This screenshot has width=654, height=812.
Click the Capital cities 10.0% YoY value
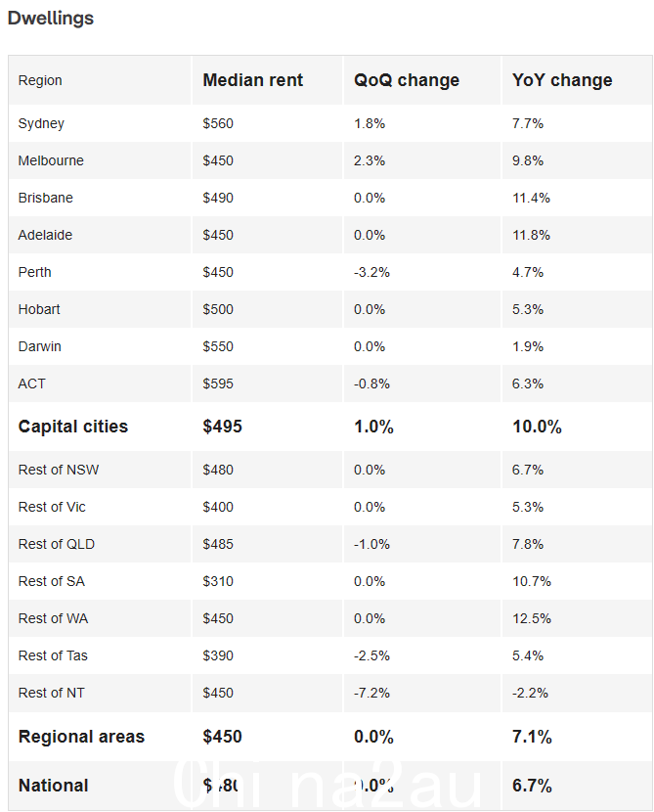(x=537, y=427)
